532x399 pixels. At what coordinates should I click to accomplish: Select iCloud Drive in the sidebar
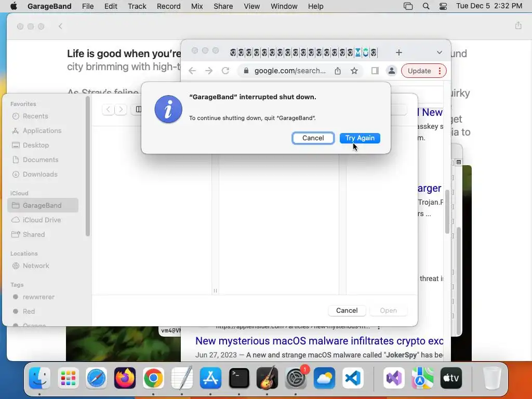click(43, 220)
